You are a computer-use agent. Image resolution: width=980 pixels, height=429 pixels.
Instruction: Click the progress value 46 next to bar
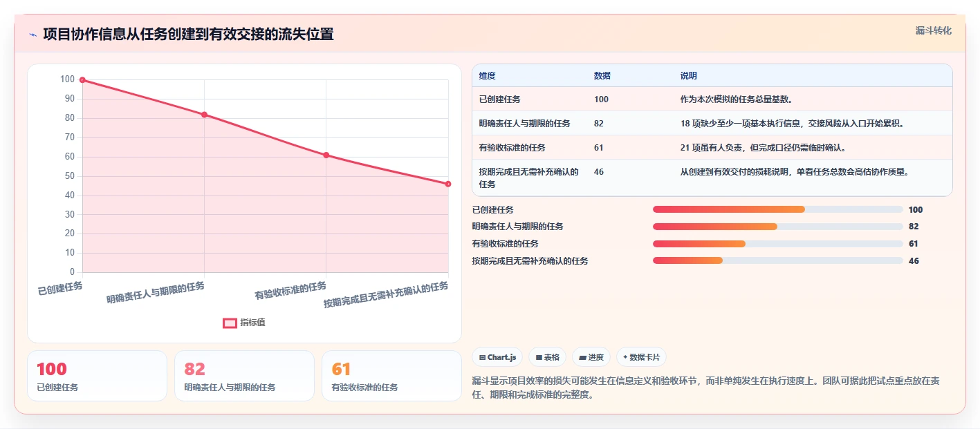pyautogui.click(x=913, y=261)
